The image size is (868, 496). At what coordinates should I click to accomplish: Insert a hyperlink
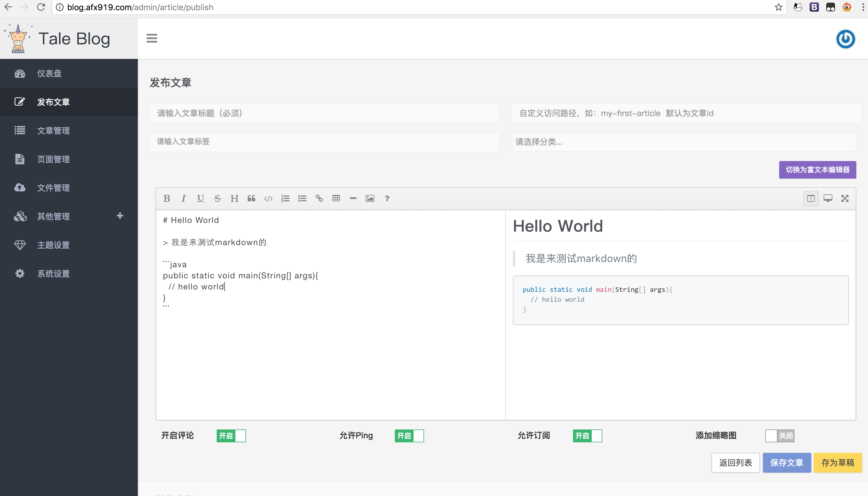(319, 198)
